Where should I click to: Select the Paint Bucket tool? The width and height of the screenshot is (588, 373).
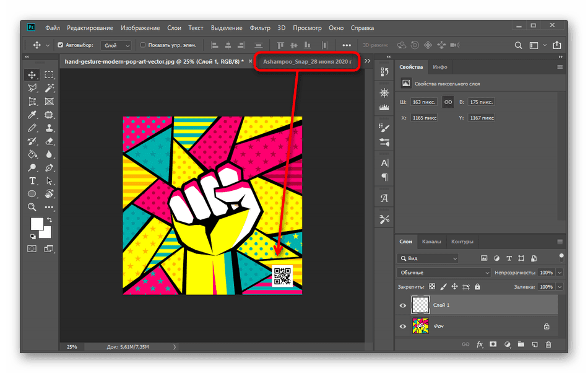point(32,154)
